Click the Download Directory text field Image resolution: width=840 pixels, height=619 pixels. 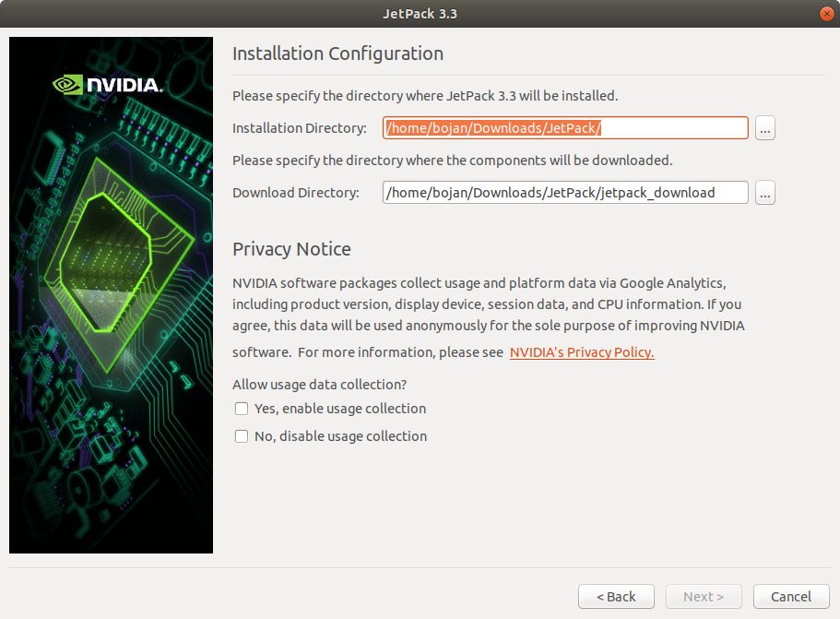(x=565, y=193)
